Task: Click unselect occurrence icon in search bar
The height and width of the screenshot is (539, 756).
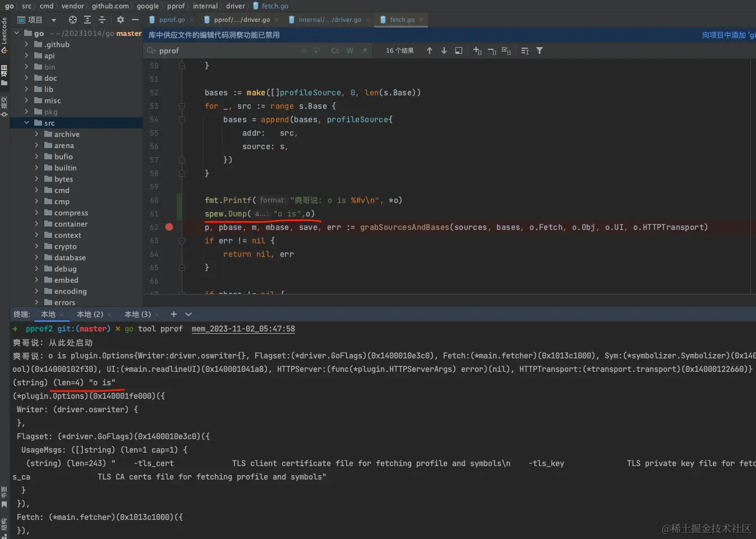Action: (492, 50)
